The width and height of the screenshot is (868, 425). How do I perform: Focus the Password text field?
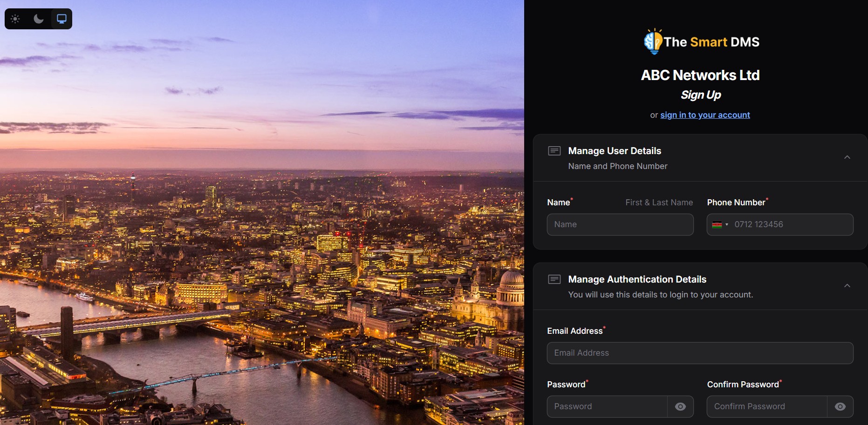607,407
